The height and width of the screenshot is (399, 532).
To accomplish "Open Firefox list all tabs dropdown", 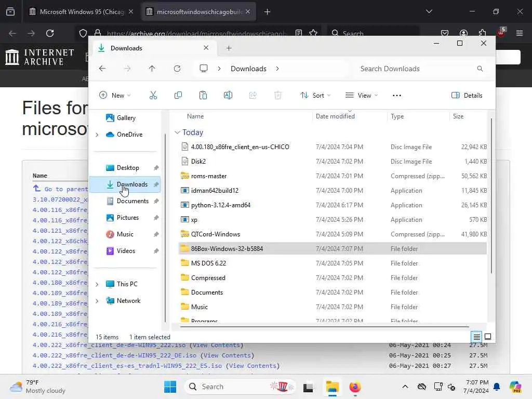I will pos(429,11).
